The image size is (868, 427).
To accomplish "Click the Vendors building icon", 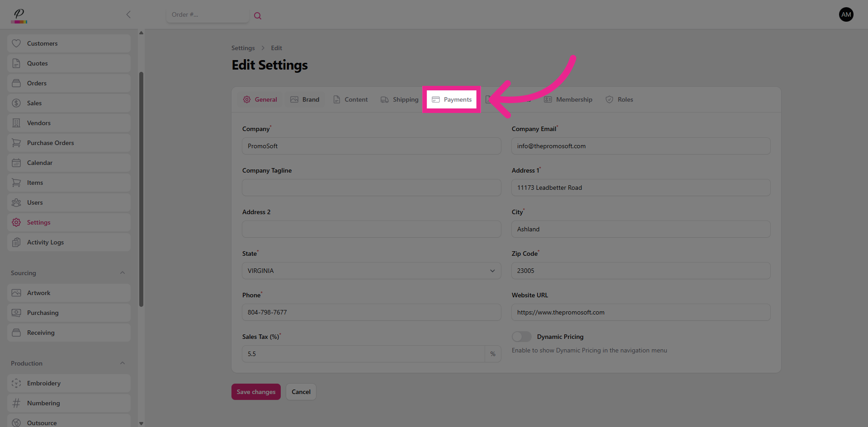I will pyautogui.click(x=16, y=123).
